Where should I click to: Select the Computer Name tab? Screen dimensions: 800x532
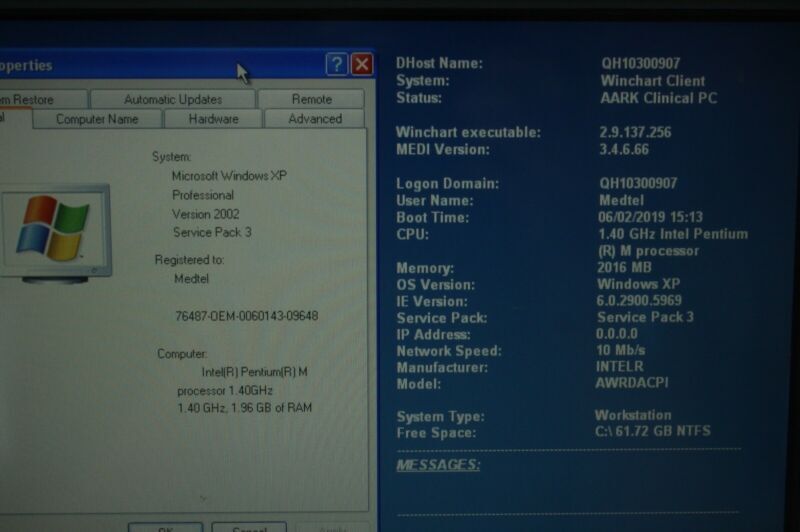point(97,119)
